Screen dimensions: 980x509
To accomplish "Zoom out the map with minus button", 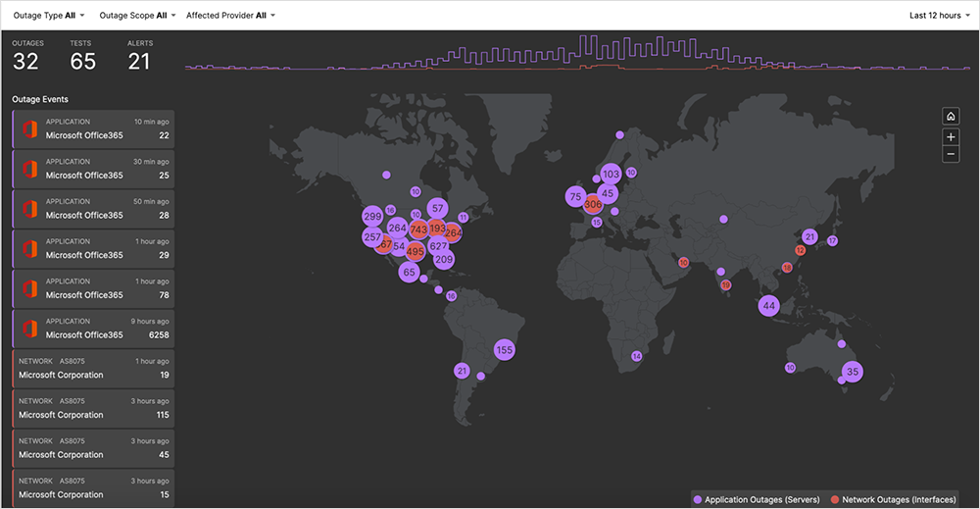I will tap(951, 154).
